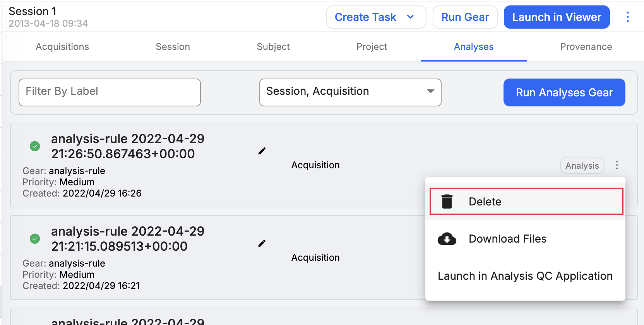Click the Run Gear button
644x325 pixels.
[x=465, y=17]
